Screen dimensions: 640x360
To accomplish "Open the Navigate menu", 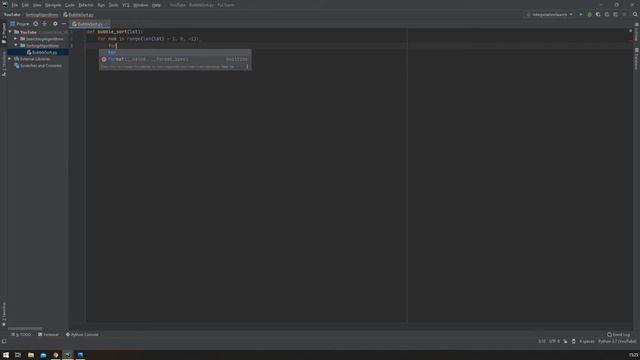I will 53,5.
